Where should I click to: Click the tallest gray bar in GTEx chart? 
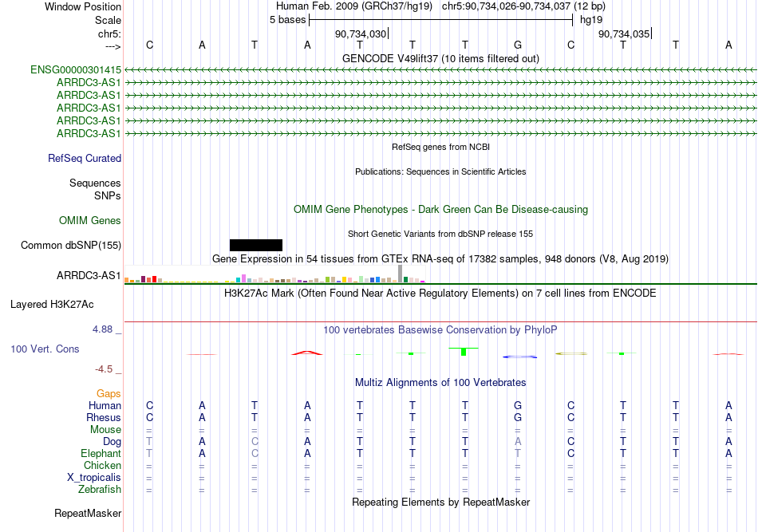pyautogui.click(x=400, y=274)
